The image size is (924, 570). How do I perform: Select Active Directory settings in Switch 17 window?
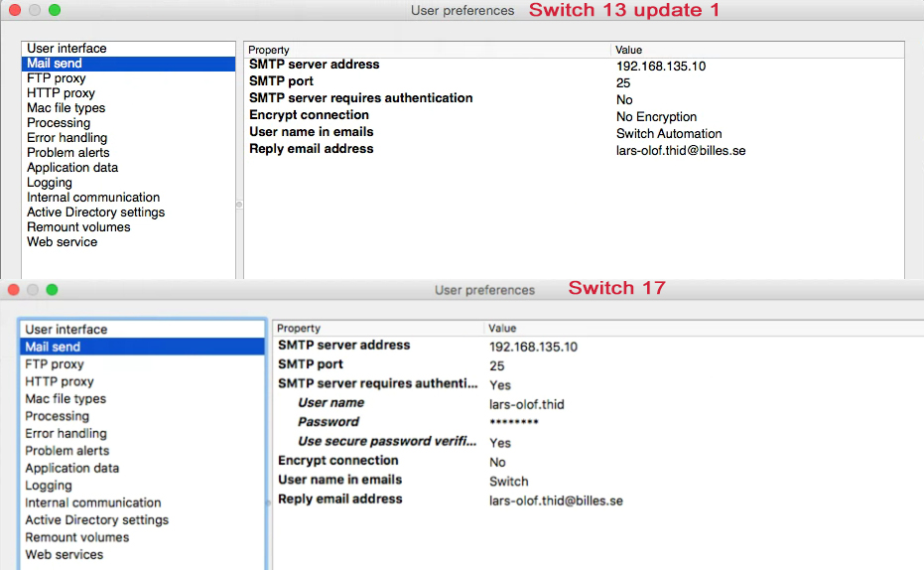tap(96, 520)
